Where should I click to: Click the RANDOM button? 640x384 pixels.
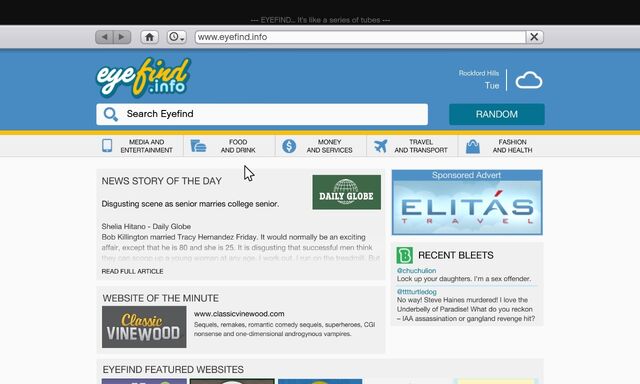(x=497, y=114)
